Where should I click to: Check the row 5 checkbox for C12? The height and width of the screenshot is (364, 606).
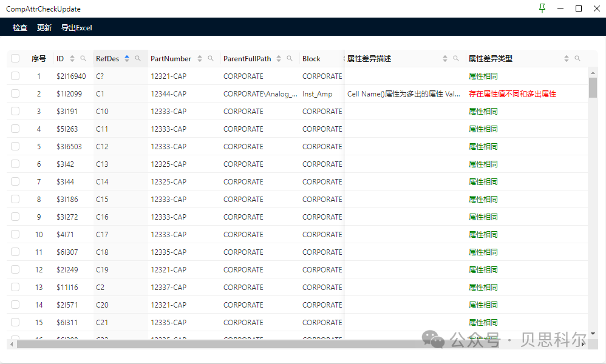click(15, 146)
